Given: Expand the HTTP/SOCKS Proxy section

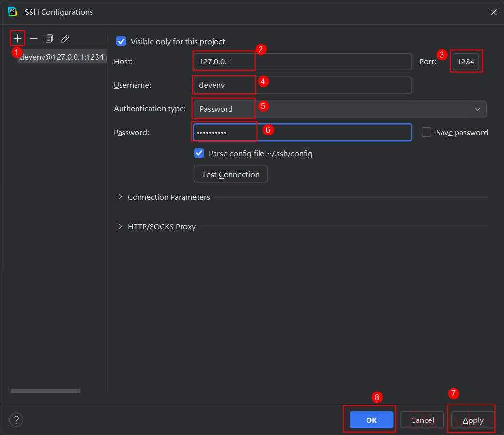Looking at the screenshot, I should [120, 226].
